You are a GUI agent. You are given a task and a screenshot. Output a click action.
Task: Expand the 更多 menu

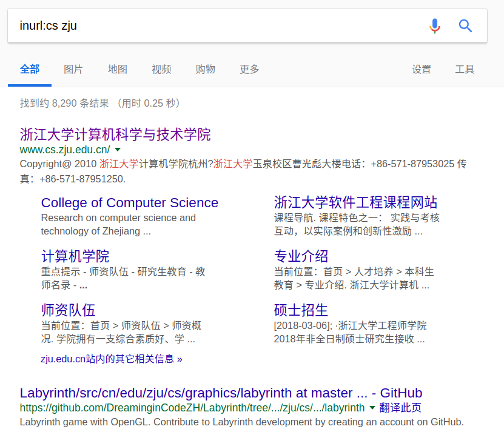point(249,69)
